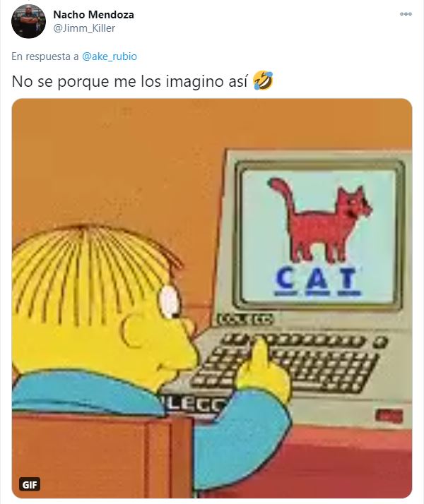The height and width of the screenshot is (504, 424).
Task: Click the computer keyboard in the GIF
Action: (x=286, y=364)
